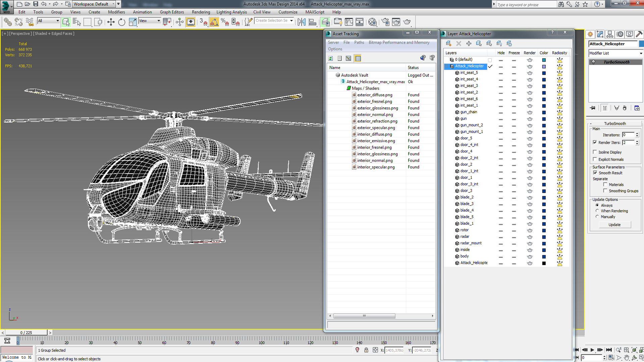Click Create New Layer icon
This screenshot has height=362, width=644.
pos(448,44)
